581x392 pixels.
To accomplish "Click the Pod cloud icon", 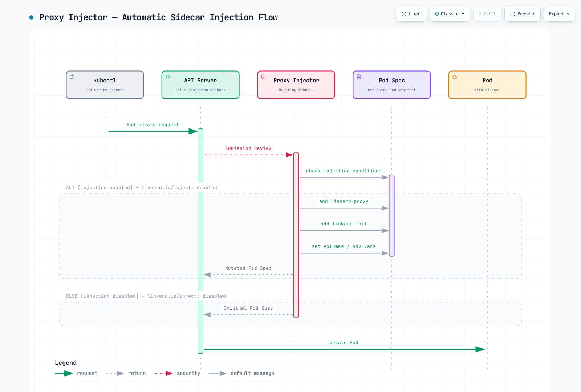I will (x=455, y=77).
